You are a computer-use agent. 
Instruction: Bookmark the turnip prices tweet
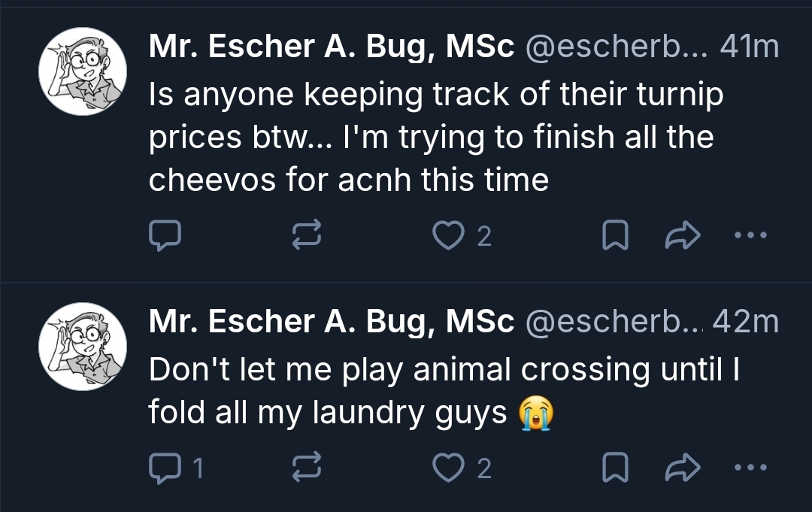coord(615,236)
